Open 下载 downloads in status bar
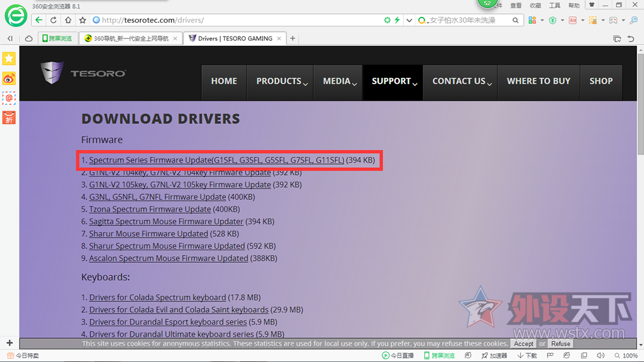Image resolution: width=644 pixels, height=362 pixels. [527, 356]
